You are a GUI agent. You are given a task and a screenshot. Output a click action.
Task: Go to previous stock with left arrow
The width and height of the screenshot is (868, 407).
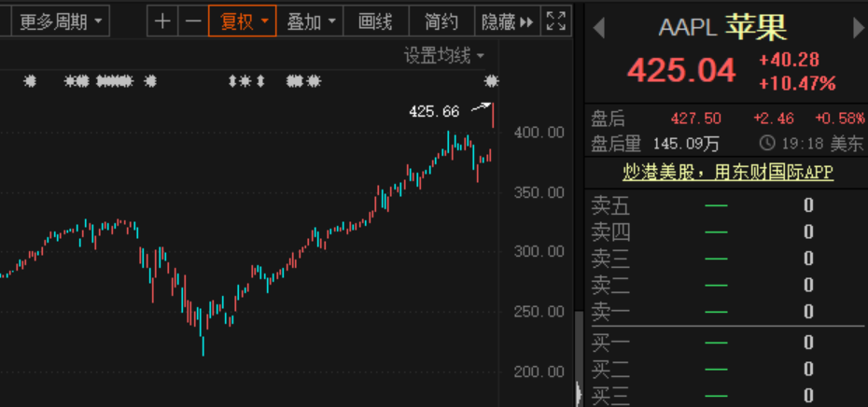pyautogui.click(x=598, y=29)
